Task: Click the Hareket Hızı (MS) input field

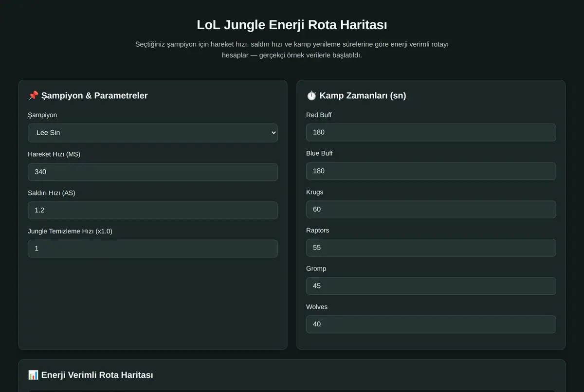Action: point(153,172)
